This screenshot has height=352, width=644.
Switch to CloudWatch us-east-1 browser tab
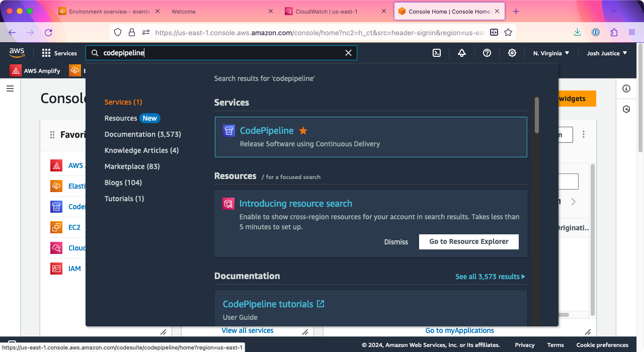point(334,11)
